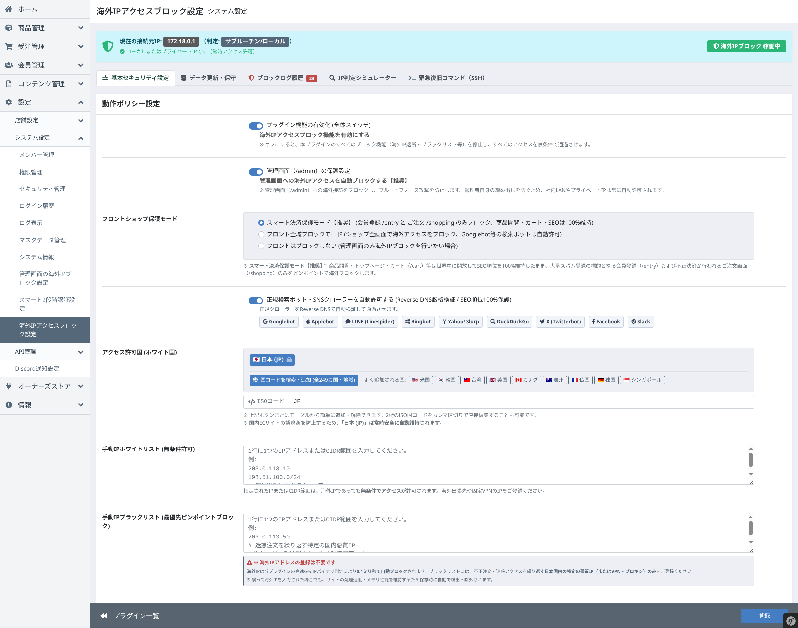Add the Germany flag country shortcut
Screen dimensions: 798x628
[x=606, y=380]
